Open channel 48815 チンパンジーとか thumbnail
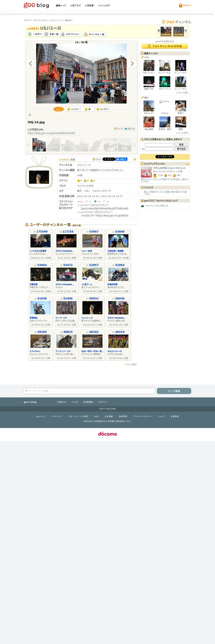 (66, 341)
